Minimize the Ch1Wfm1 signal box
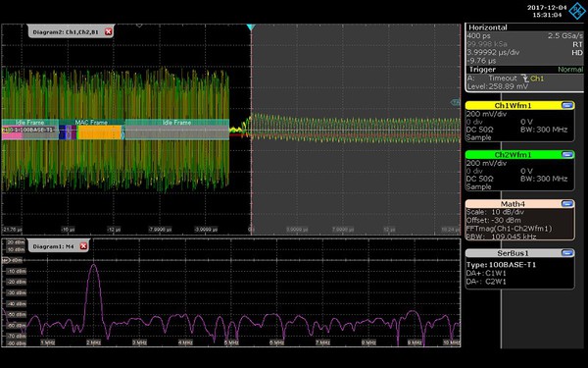 (567, 106)
